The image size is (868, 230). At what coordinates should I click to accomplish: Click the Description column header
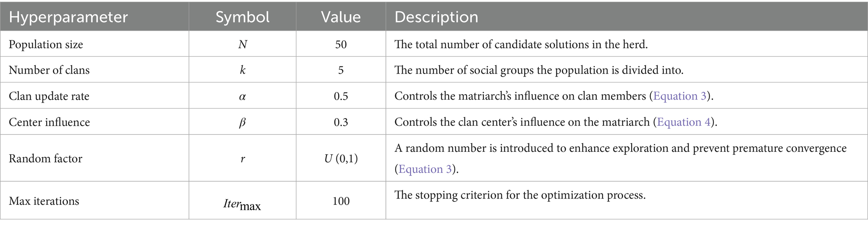coord(436,17)
